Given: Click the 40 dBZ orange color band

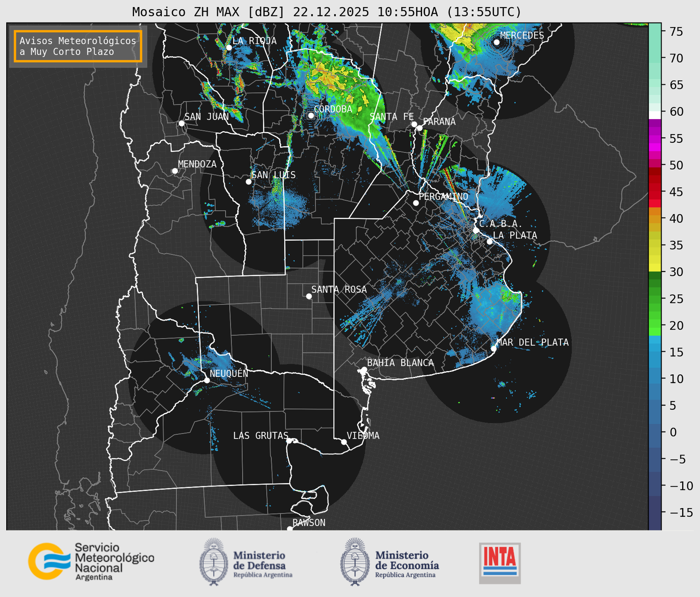Looking at the screenshot, I should pos(655,219).
